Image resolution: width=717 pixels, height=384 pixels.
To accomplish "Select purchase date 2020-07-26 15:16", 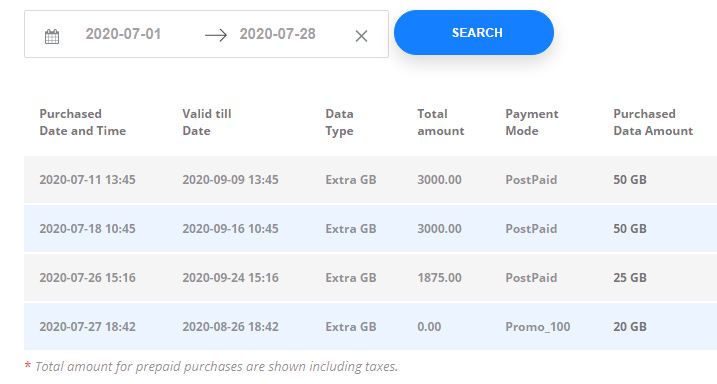I will click(x=87, y=277).
